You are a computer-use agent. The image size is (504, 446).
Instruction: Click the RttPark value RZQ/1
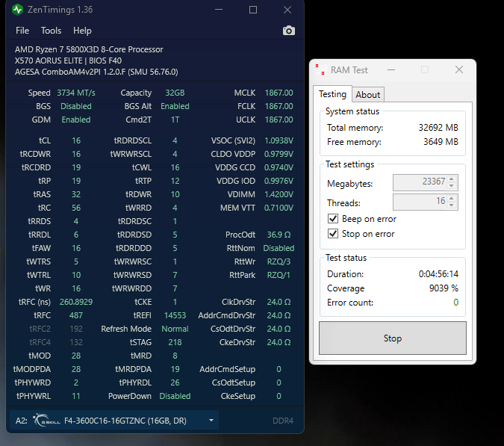click(279, 275)
